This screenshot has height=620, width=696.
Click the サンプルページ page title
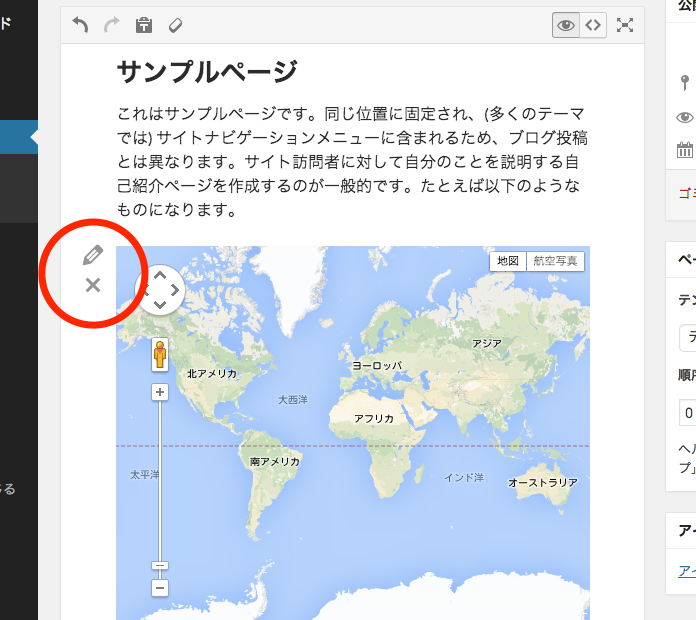(x=207, y=72)
